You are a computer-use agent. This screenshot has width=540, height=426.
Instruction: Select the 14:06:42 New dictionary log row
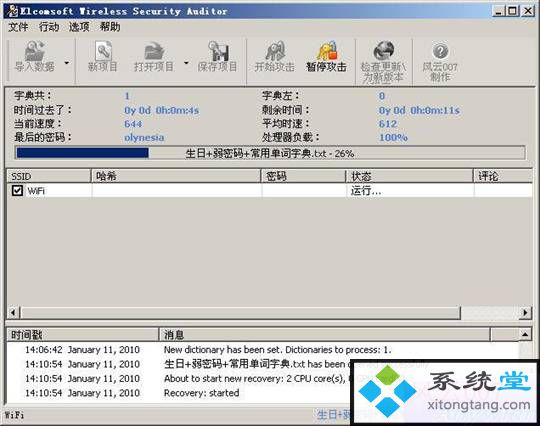(x=262, y=350)
